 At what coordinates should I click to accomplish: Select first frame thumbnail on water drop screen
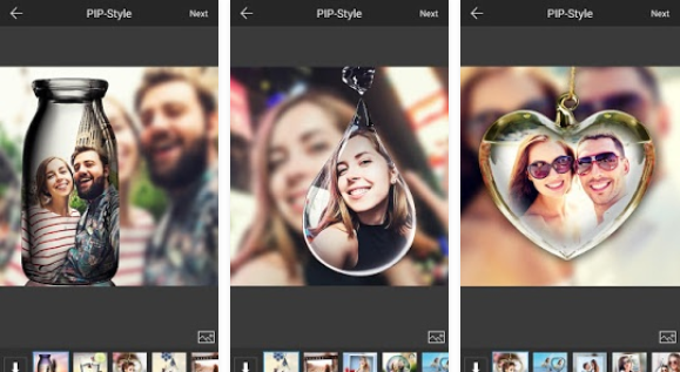(281, 362)
